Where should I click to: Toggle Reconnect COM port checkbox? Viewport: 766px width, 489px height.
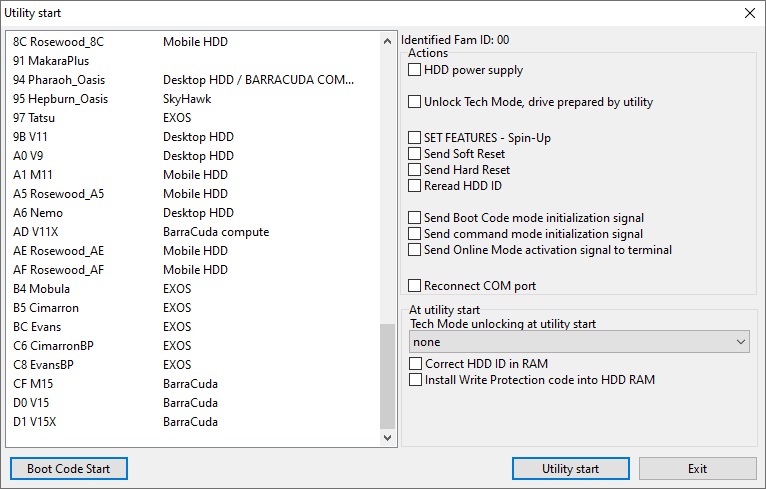[415, 286]
